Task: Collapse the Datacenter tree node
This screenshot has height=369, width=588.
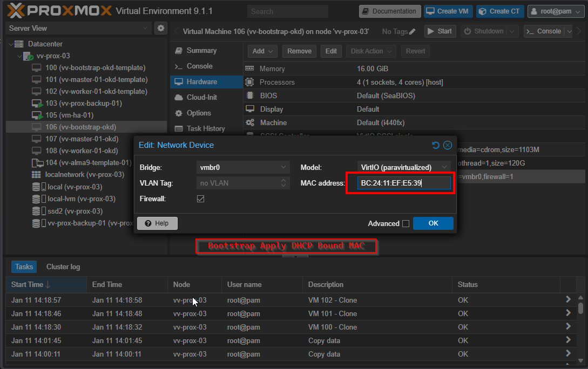Action: point(10,44)
